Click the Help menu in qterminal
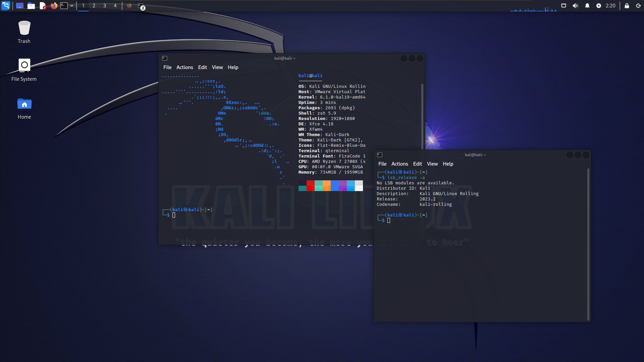This screenshot has width=644, height=362. coord(233,67)
